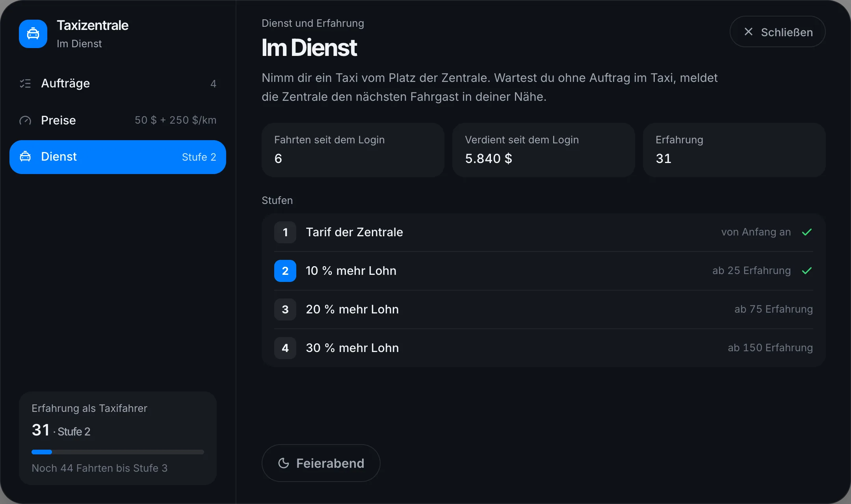Click the Fahrten seit dem Login card
This screenshot has width=851, height=504.
tap(353, 150)
